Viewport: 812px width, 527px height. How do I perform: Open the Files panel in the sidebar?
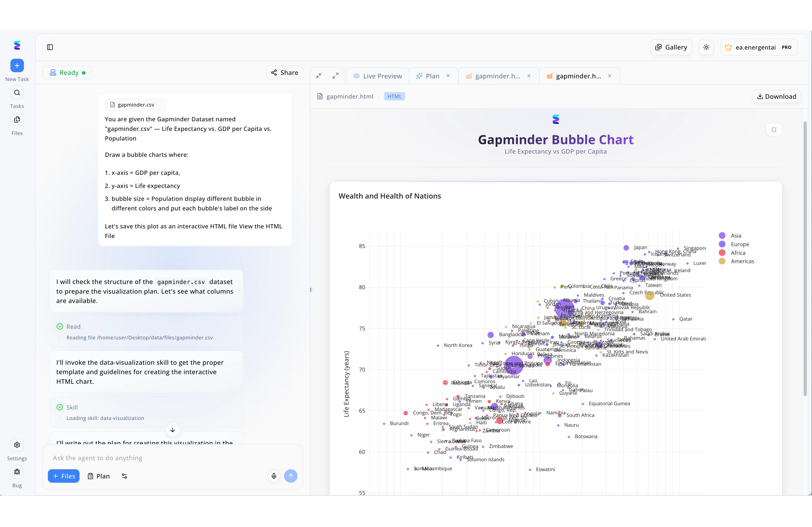[17, 120]
